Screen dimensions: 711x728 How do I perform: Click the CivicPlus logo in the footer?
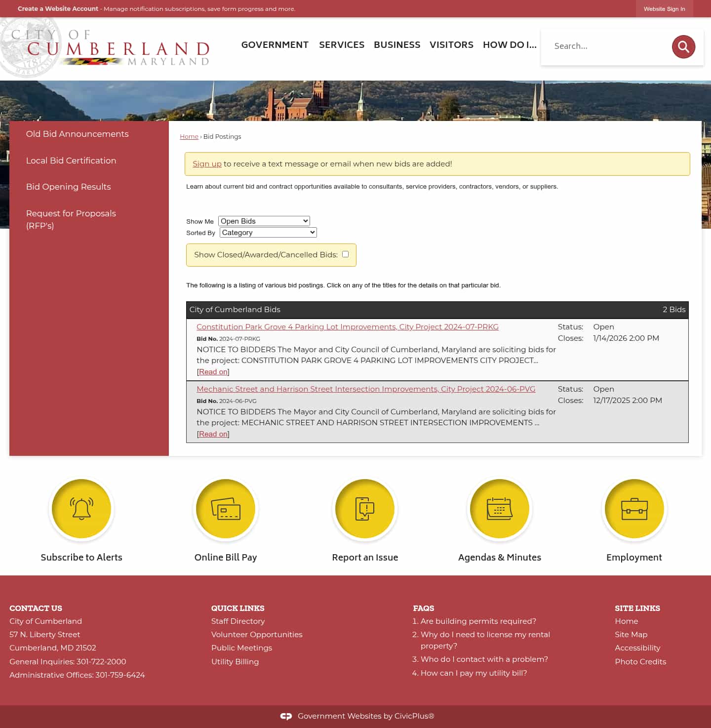point(286,716)
